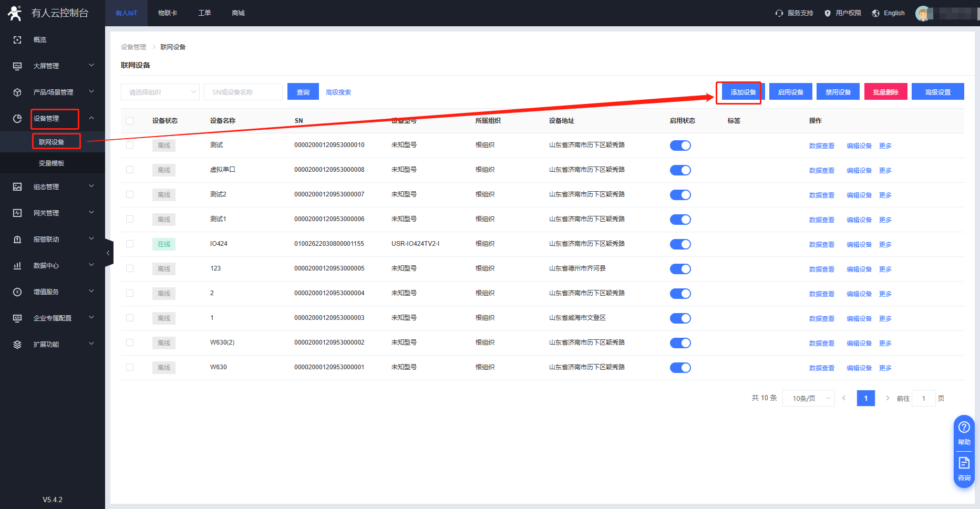Tick the select-all checkbox in table header
The width and height of the screenshot is (980, 509).
[130, 121]
